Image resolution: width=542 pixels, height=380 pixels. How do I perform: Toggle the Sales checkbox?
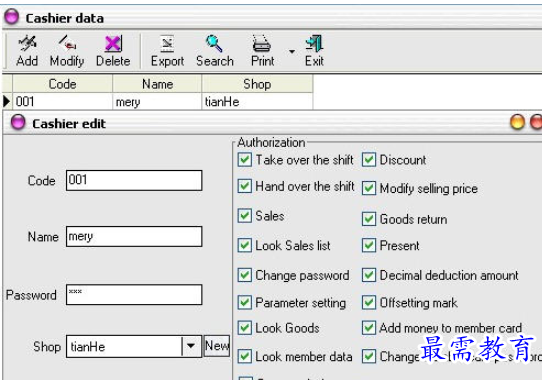[x=245, y=216]
